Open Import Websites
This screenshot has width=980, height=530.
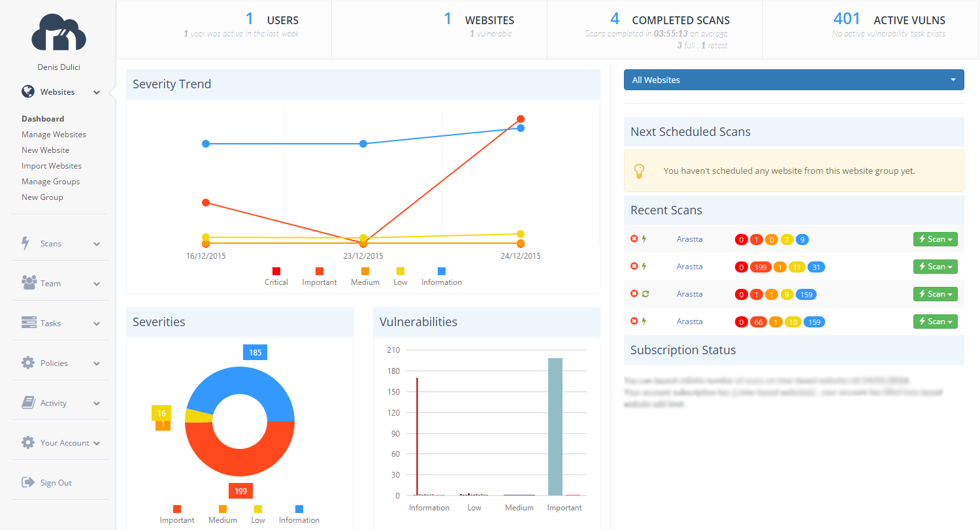(52, 166)
